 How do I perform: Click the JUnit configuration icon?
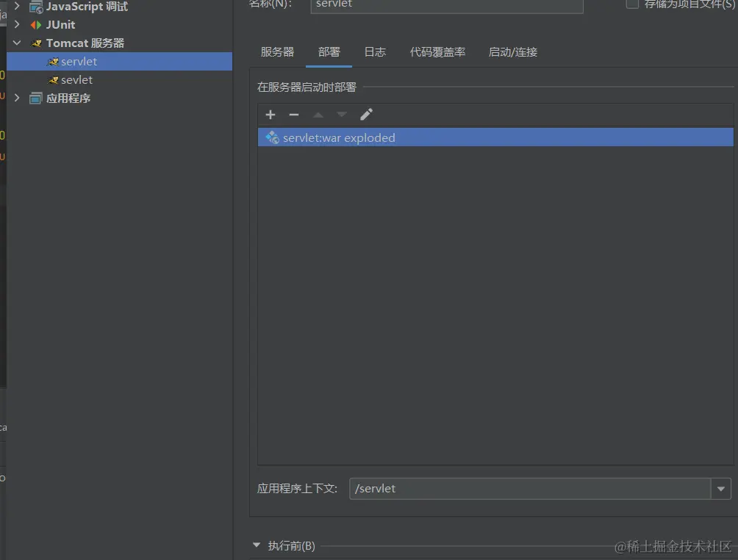(36, 25)
